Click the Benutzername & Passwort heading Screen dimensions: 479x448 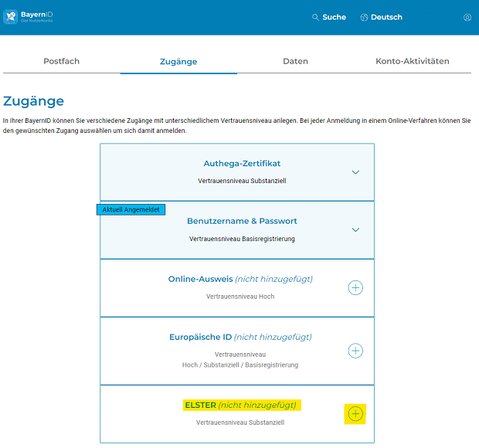(242, 221)
